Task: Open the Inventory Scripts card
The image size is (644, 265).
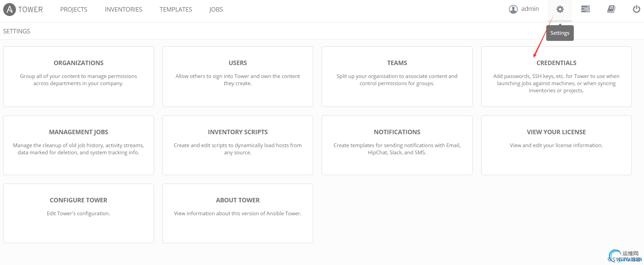Action: point(238,145)
